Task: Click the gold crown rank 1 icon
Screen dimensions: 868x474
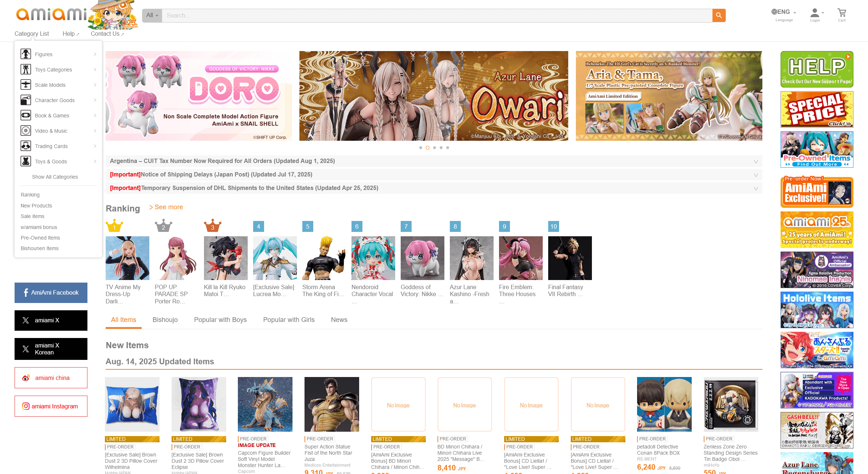Action: pyautogui.click(x=114, y=226)
